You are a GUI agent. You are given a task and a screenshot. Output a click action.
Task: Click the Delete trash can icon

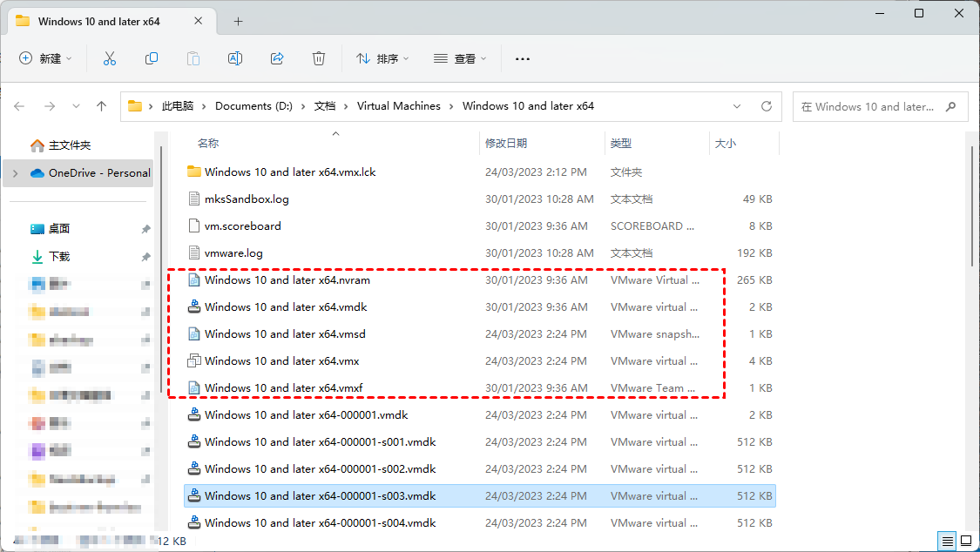click(319, 58)
